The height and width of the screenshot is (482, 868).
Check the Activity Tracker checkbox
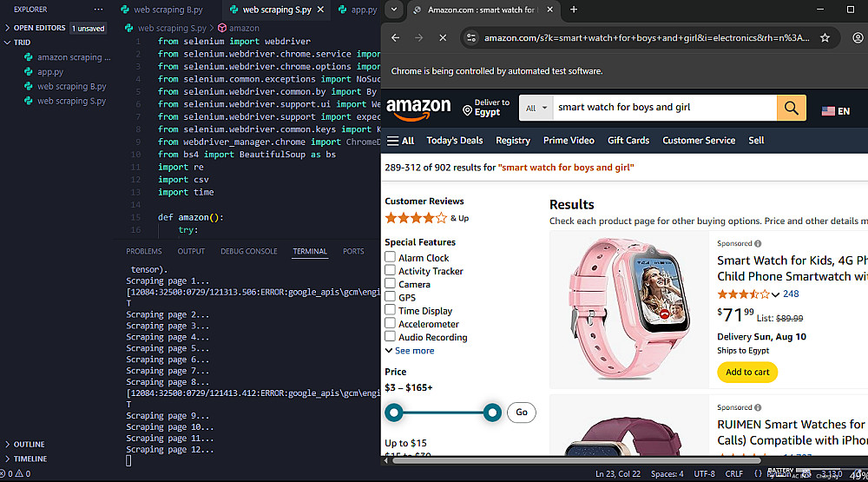(x=391, y=270)
